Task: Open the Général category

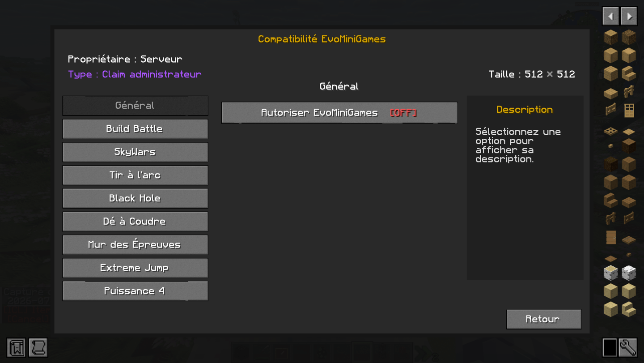Action: 135,106
